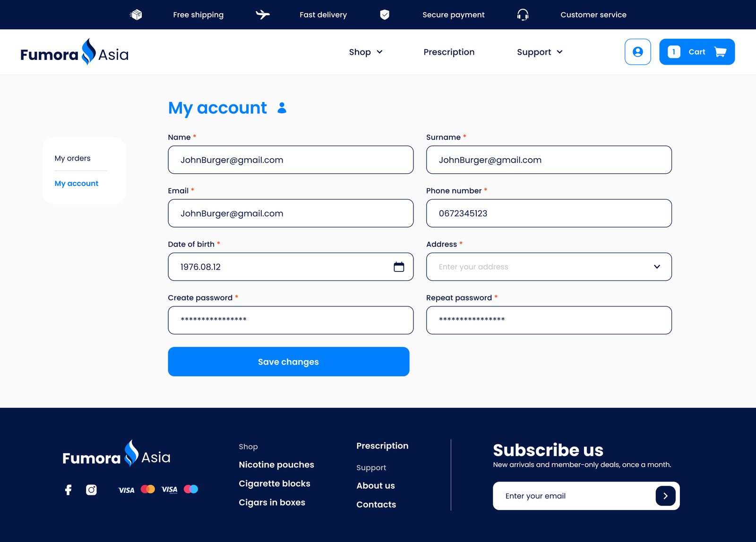
Task: Click the customer service headset icon
Action: [x=523, y=15]
